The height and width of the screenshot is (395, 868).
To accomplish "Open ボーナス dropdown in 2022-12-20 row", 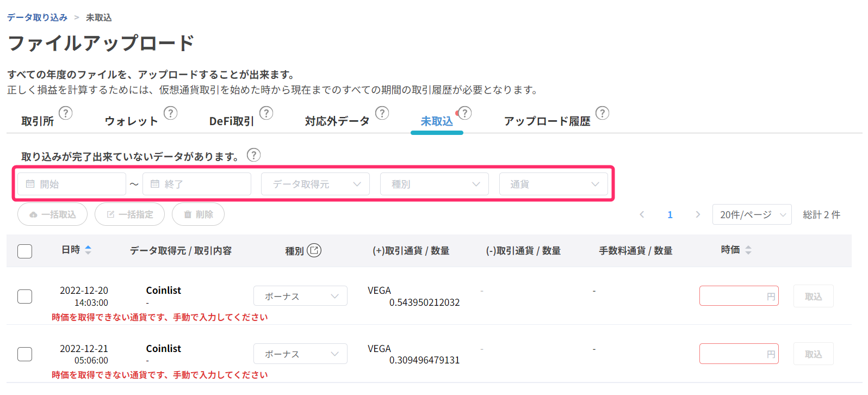I will 300,296.
